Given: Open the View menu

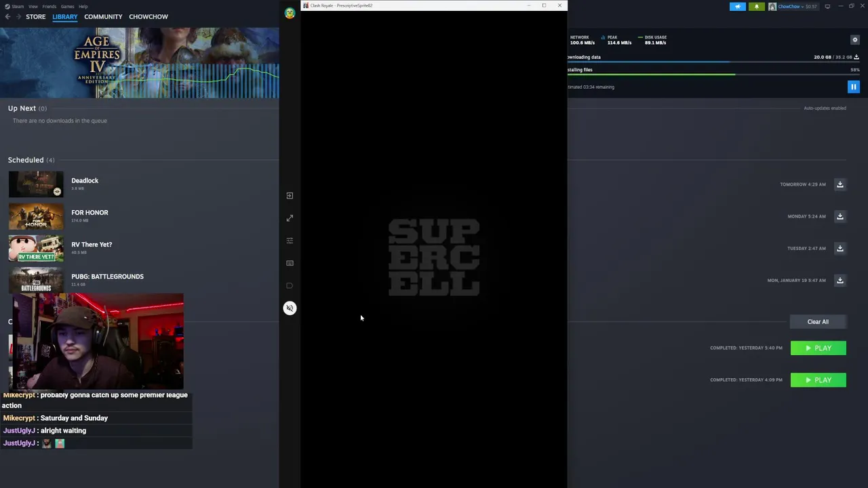Looking at the screenshot, I should (33, 6).
